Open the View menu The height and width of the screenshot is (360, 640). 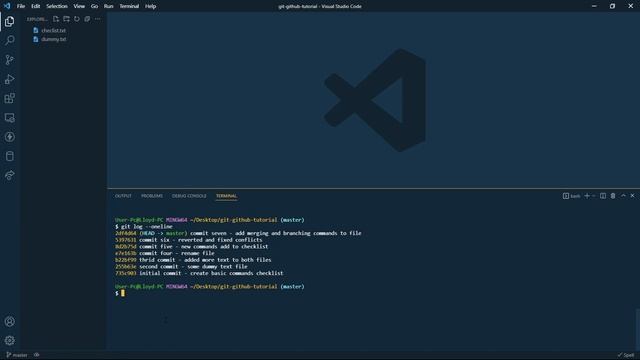pyautogui.click(x=79, y=6)
